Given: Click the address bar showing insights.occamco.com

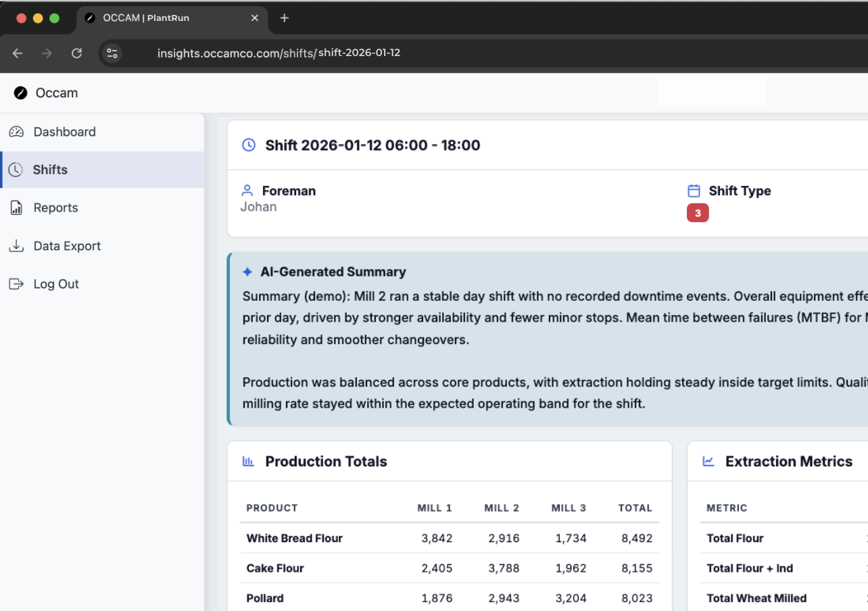Looking at the screenshot, I should [x=279, y=53].
